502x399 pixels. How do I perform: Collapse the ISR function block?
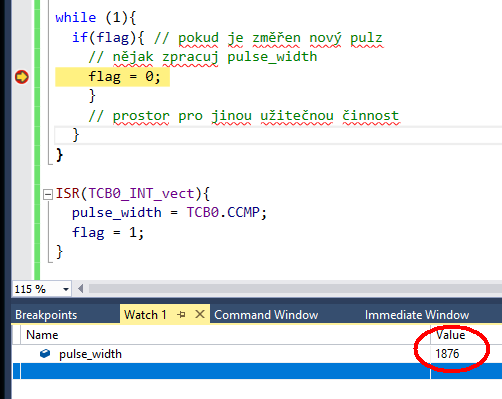48,194
